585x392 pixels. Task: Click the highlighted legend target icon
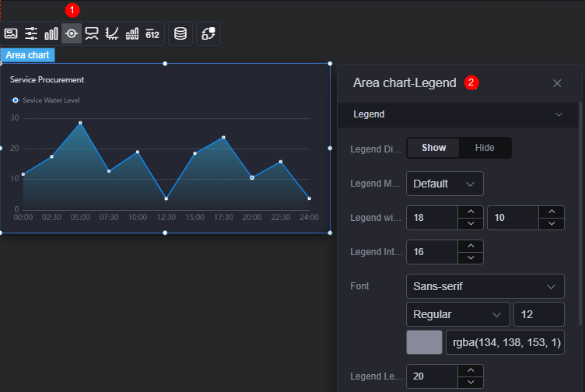(72, 33)
